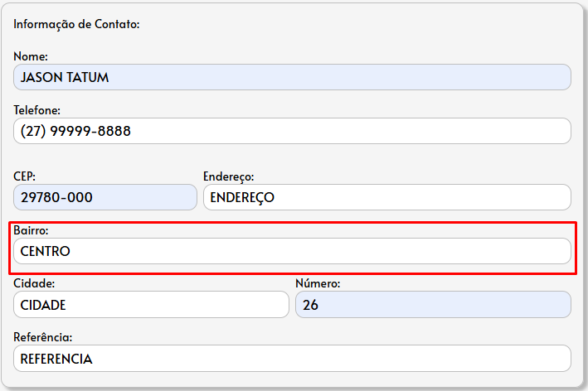Click the 'CEP:' label
Viewport: 588px width, 391px height.
(25, 176)
